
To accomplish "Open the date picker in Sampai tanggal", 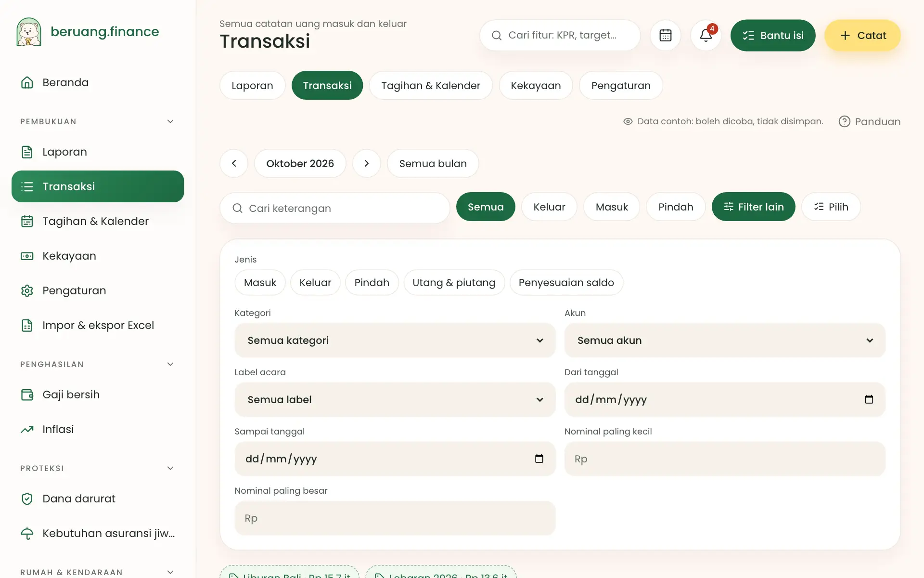I will pyautogui.click(x=539, y=459).
